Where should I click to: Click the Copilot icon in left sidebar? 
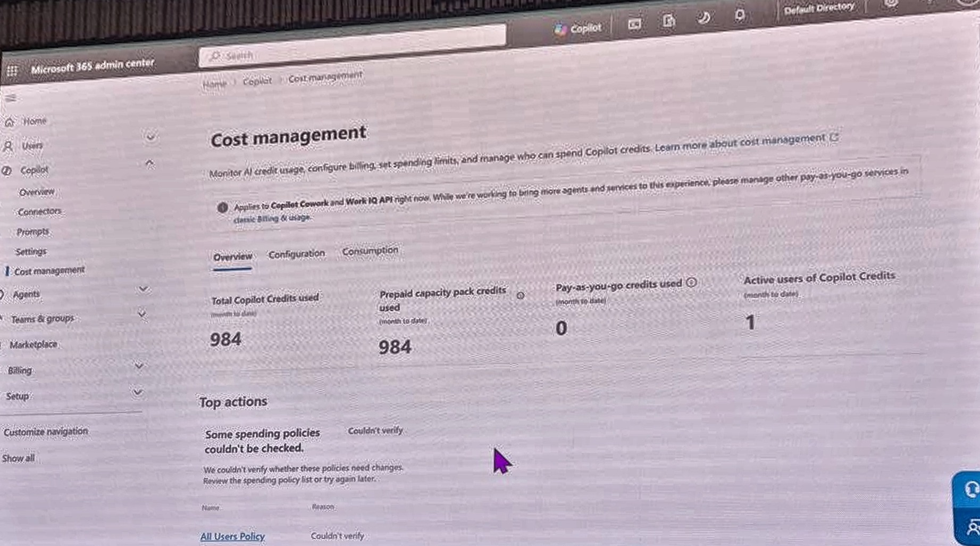point(6,171)
